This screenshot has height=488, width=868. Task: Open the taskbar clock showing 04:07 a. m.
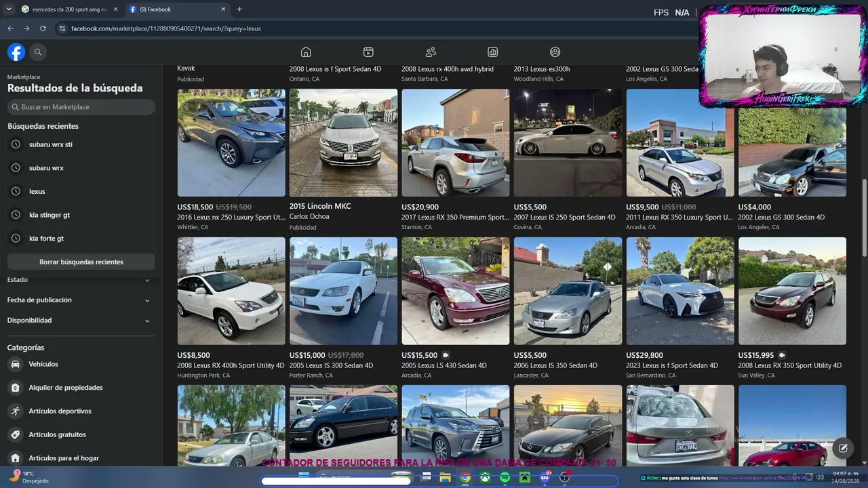point(846,477)
